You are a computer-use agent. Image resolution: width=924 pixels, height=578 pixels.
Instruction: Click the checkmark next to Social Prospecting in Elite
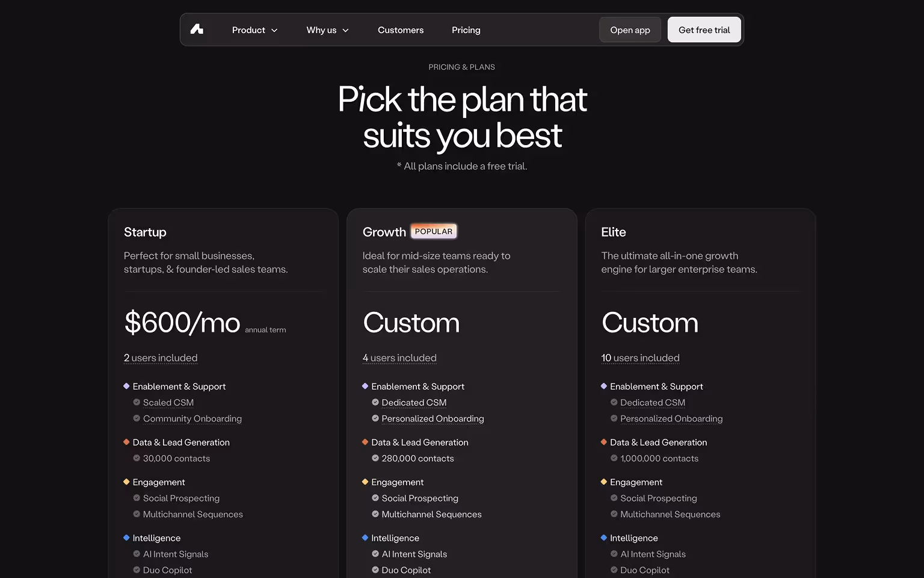tap(614, 498)
